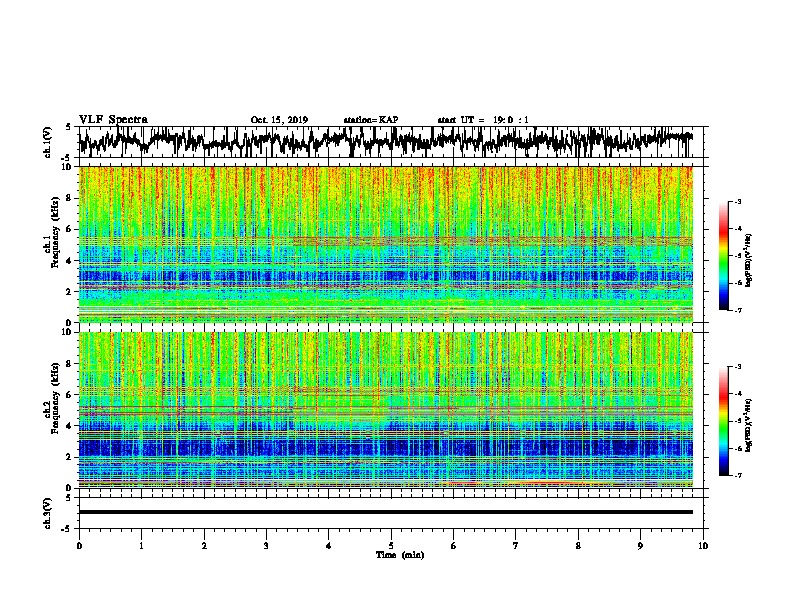Click the ch.1 color bar log(PSD) unit label
This screenshot has height=612, width=792.
coord(749,260)
